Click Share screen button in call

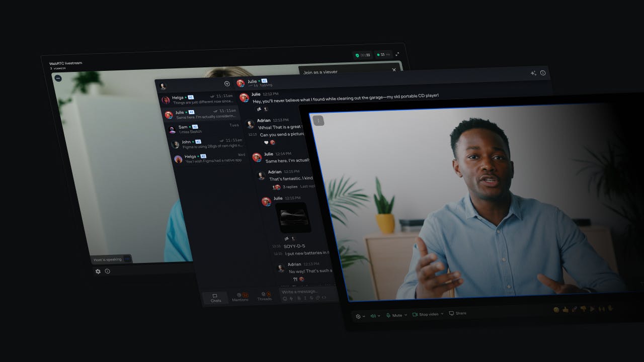(458, 313)
